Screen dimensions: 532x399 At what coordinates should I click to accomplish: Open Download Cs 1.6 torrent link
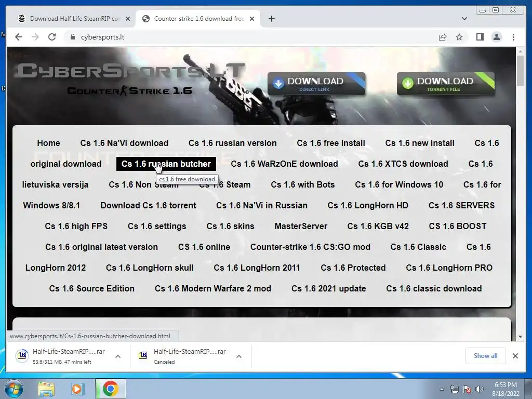point(148,205)
